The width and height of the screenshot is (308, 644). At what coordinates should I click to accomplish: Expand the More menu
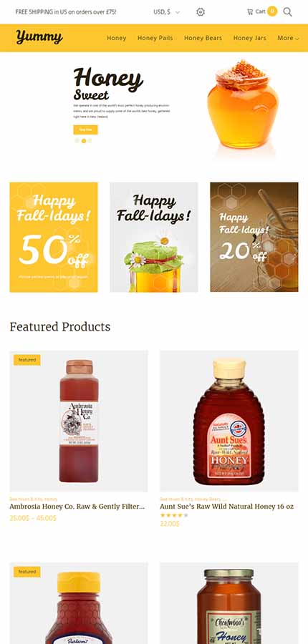288,38
